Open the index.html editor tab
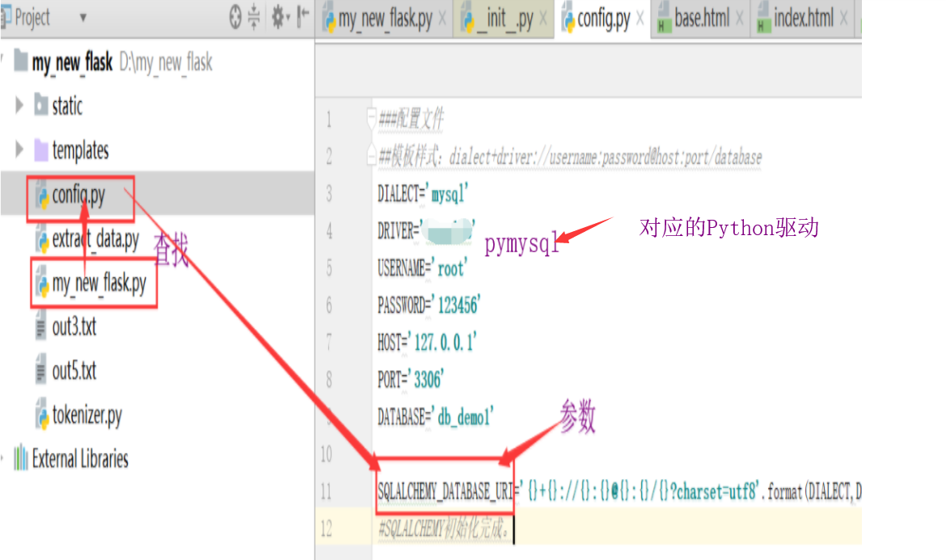Screen dimensions: 946x560 [x=802, y=19]
